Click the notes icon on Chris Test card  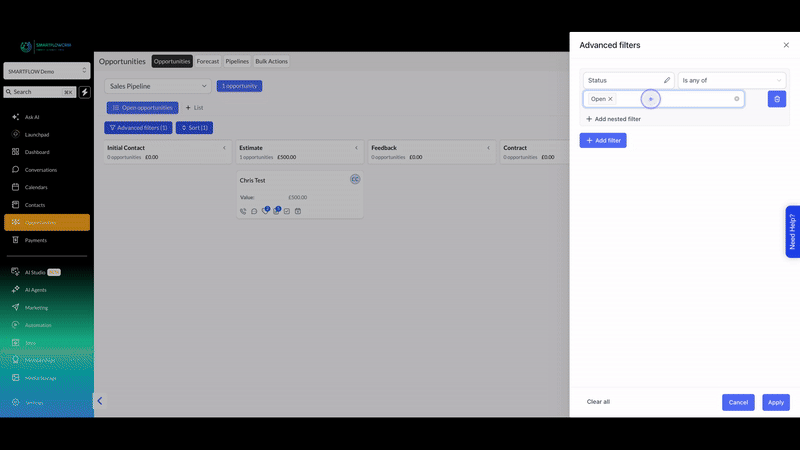coord(276,211)
